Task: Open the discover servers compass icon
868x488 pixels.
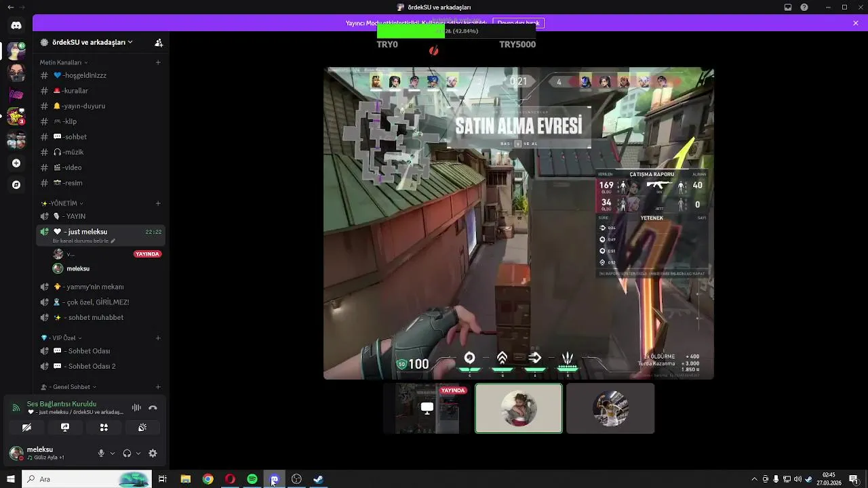Action: (16, 184)
